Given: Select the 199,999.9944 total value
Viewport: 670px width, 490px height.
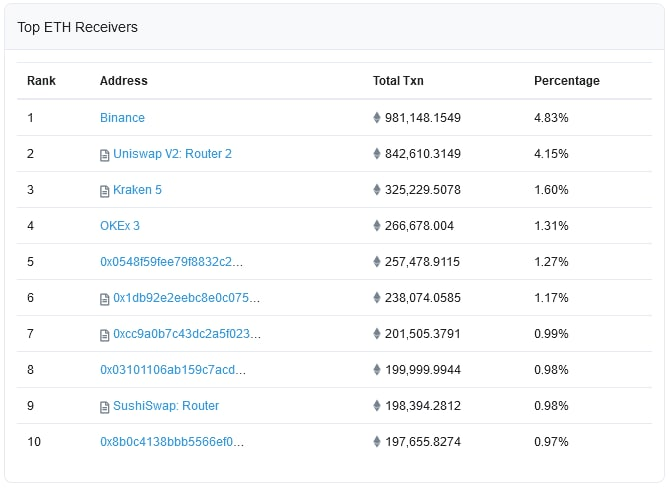Looking at the screenshot, I should pos(423,370).
